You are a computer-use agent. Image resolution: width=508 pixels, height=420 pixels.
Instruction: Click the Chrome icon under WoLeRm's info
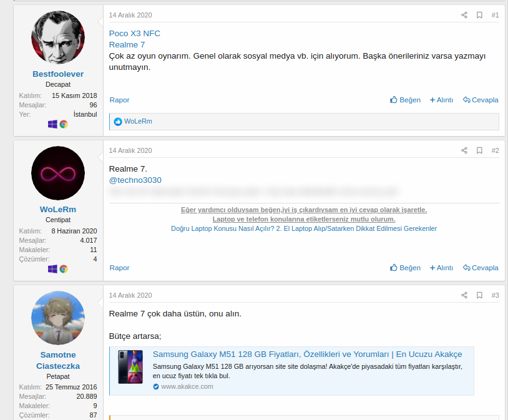[x=64, y=269]
